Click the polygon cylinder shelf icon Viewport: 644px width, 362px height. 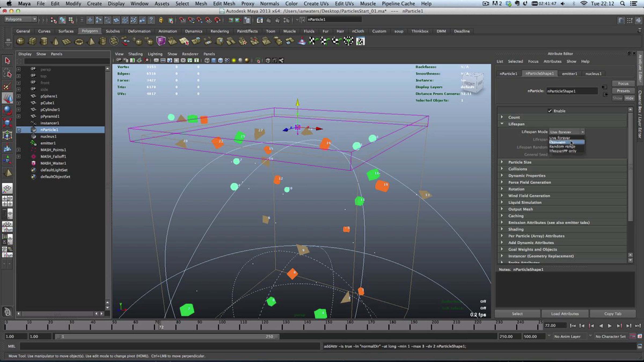pos(44,41)
